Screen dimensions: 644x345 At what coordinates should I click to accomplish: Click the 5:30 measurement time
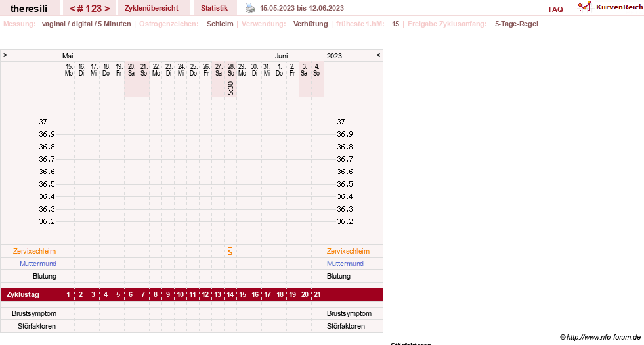(231, 88)
